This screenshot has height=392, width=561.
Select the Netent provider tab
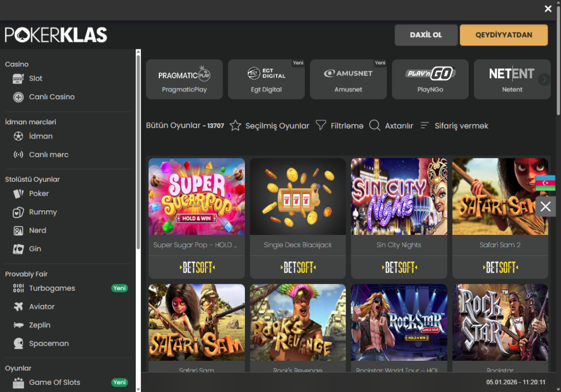pyautogui.click(x=512, y=79)
